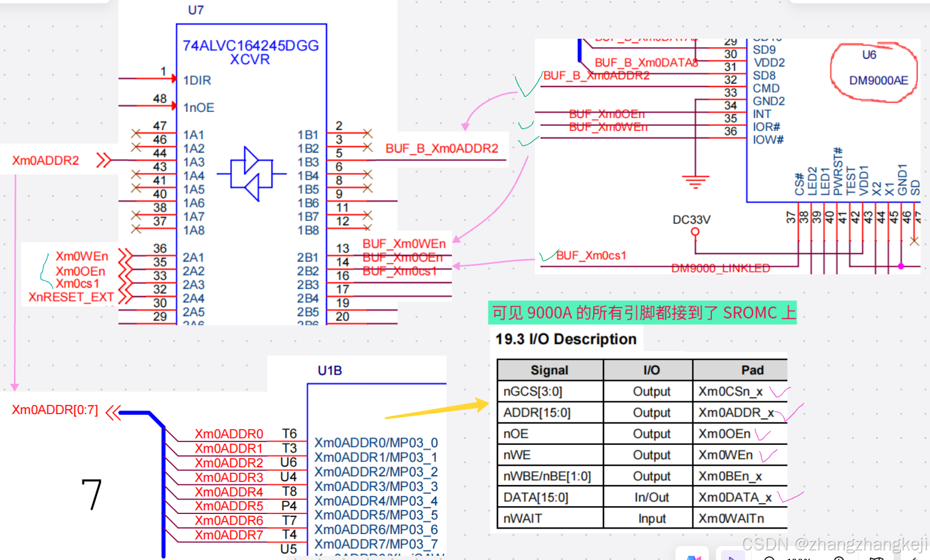Screen dimensions: 930x560
Task: Select the Xm0ADDR2 net label at pin U6
Action: pos(229,463)
